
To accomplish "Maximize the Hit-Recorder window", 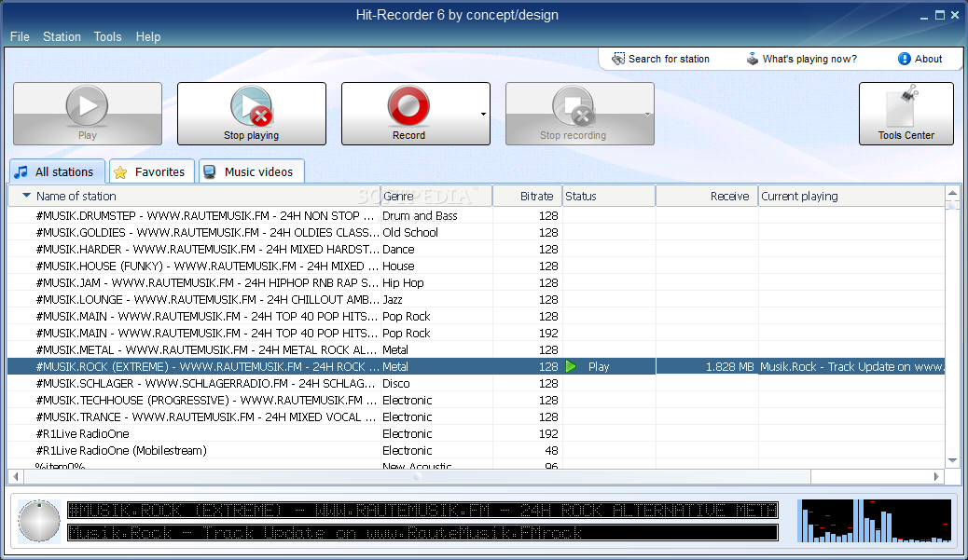I will 940,15.
